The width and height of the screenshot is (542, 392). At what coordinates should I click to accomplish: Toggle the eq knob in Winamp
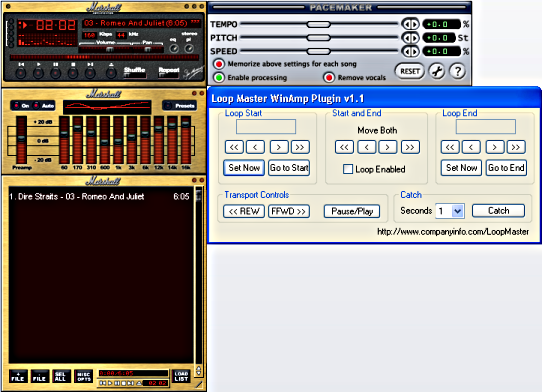174,48
